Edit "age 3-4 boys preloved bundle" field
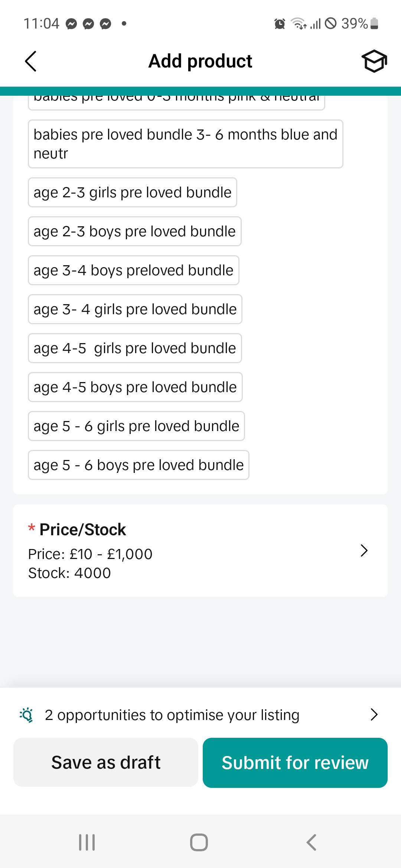The width and height of the screenshot is (401, 868). [x=134, y=270]
